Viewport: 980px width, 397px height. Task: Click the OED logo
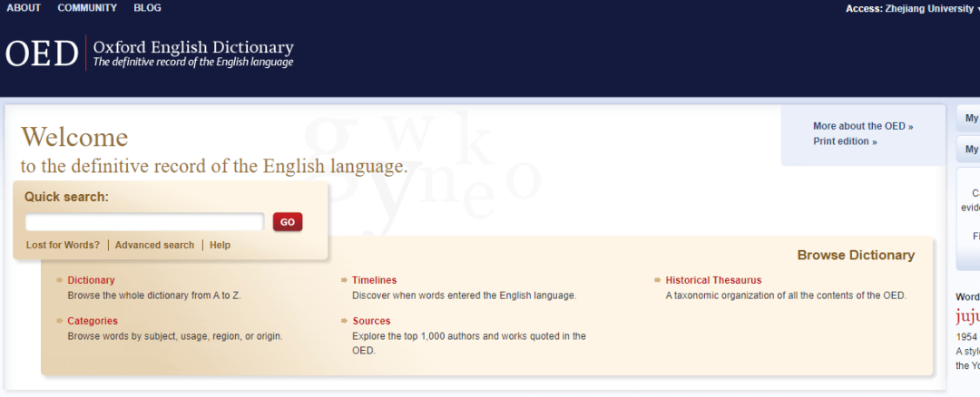click(x=41, y=53)
